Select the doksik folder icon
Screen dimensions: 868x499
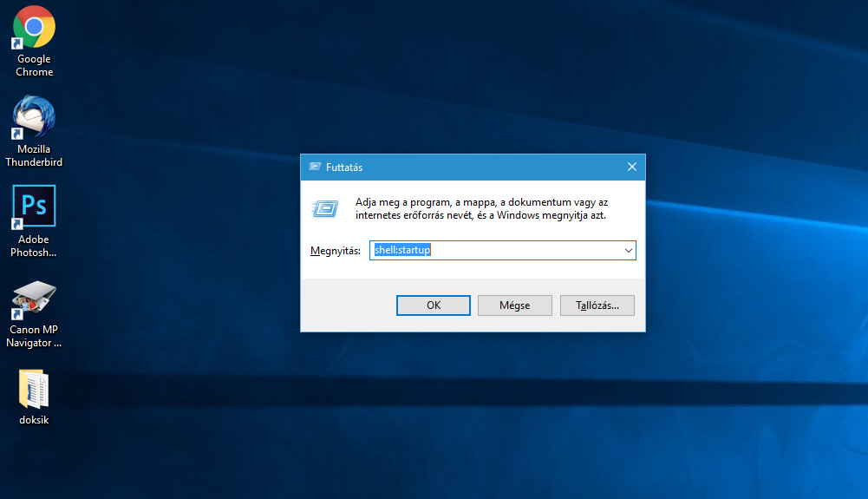[x=34, y=390]
